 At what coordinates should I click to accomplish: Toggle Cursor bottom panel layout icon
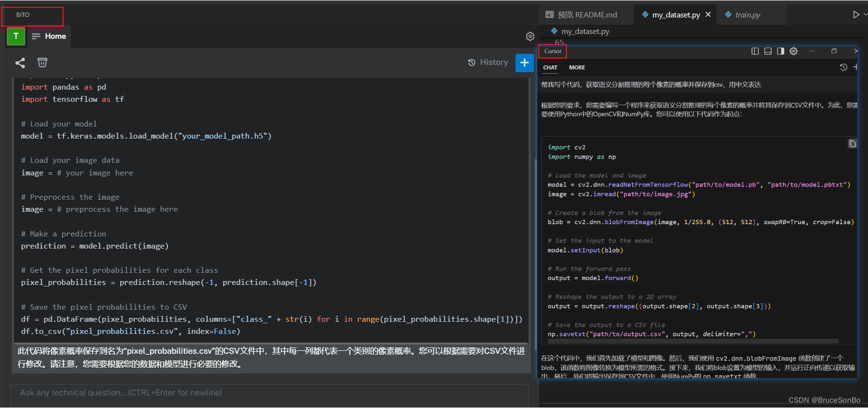point(768,51)
